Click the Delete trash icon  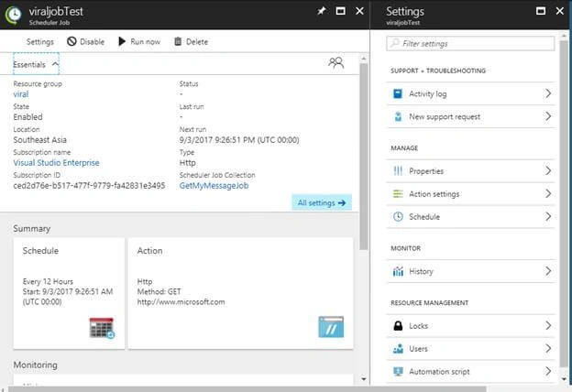click(178, 41)
